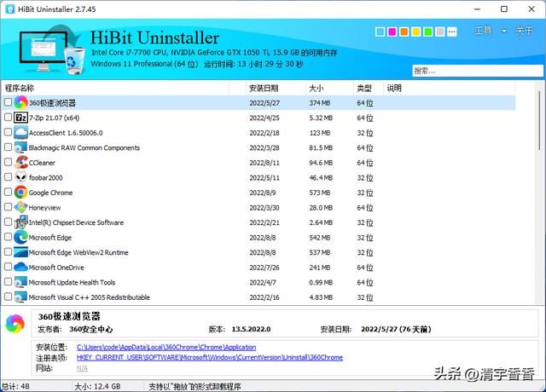Select the Microsoft Edge WebView2 Runtime row name
Screen dimensions: 546x392
[78, 252]
